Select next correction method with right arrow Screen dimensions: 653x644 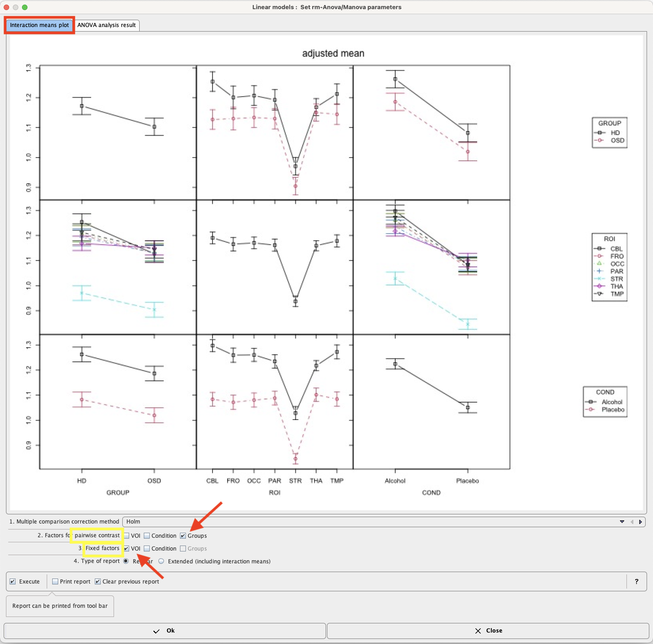click(x=640, y=522)
